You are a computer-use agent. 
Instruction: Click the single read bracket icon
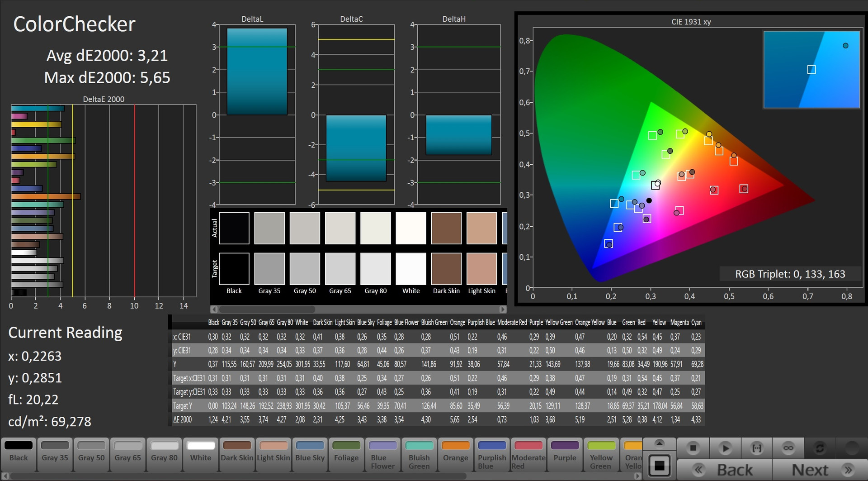coord(756,448)
